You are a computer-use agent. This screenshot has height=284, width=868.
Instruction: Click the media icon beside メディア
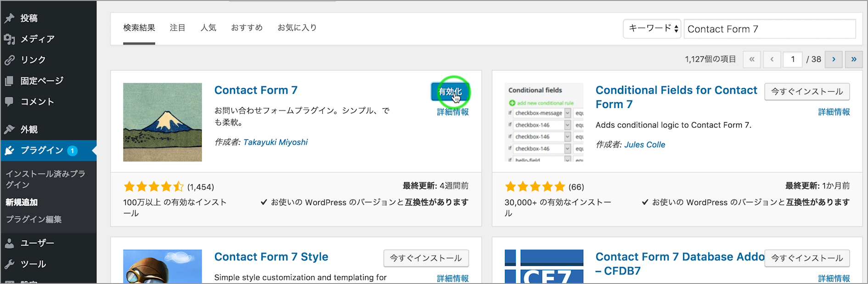pos(9,39)
